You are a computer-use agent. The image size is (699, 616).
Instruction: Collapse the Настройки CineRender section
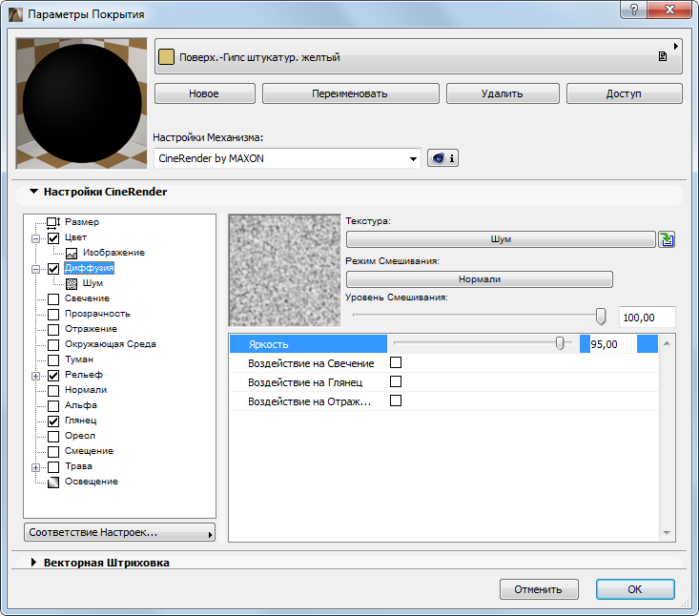click(x=33, y=192)
